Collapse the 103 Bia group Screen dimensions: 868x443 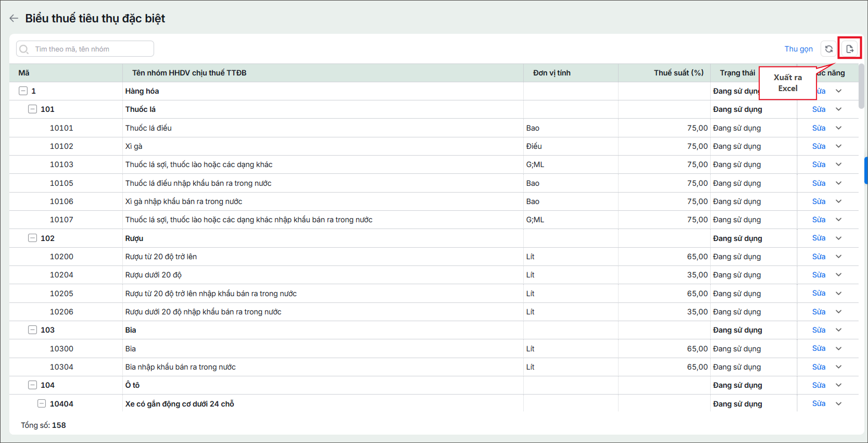click(x=32, y=330)
